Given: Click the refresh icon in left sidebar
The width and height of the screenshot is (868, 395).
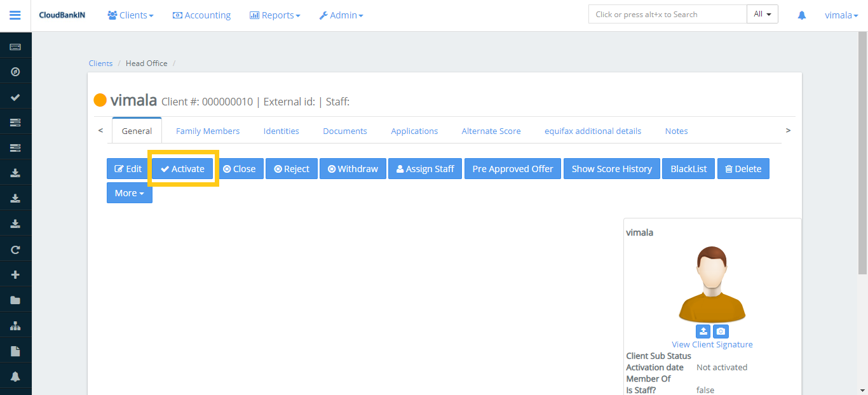Looking at the screenshot, I should point(15,250).
